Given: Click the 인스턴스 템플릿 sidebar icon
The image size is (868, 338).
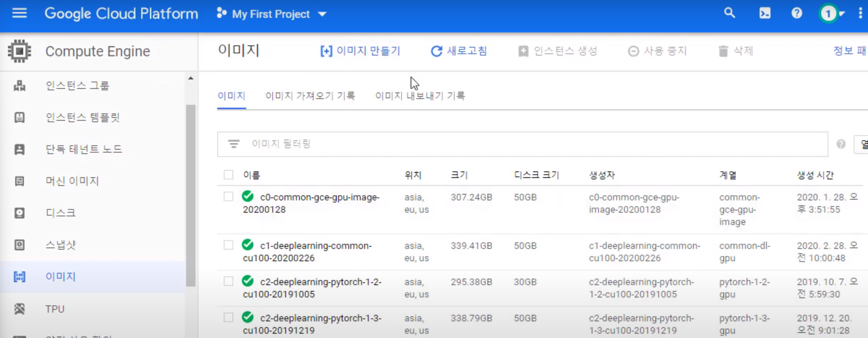Looking at the screenshot, I should (19, 117).
